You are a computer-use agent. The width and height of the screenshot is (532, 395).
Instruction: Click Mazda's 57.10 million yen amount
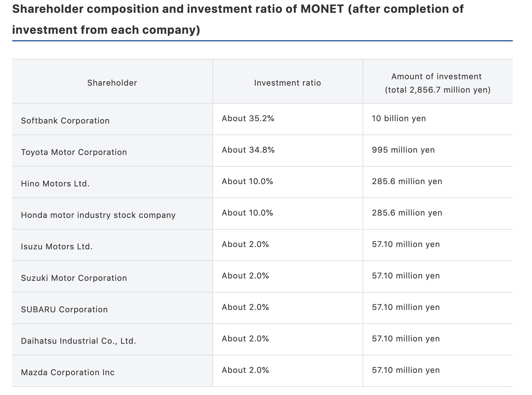pyautogui.click(x=406, y=370)
